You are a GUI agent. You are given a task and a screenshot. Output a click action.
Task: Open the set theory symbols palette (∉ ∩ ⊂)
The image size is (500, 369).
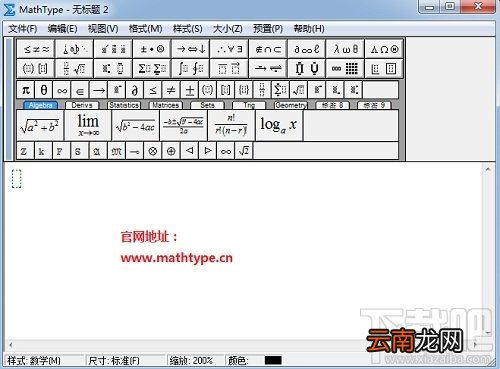(268, 49)
